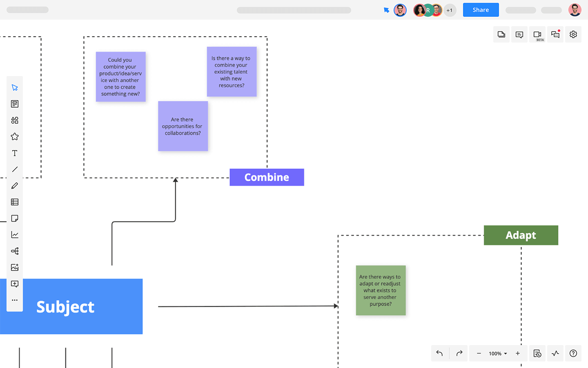Viewport: 588px width, 368px height.
Task: Click the Share button
Action: pyautogui.click(x=481, y=10)
